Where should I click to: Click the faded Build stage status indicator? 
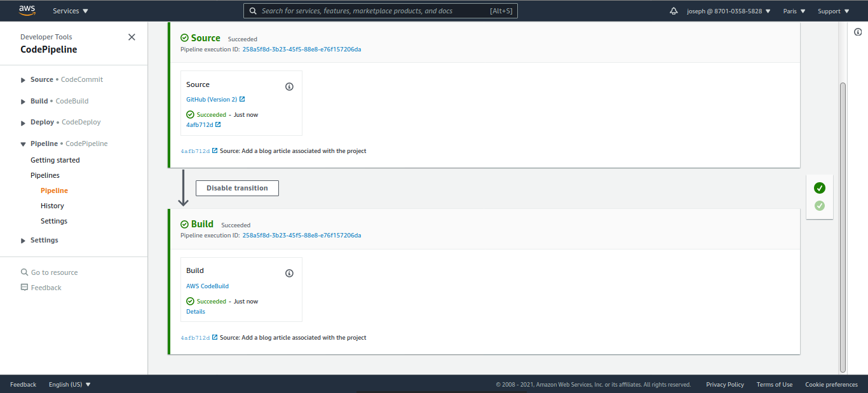click(820, 206)
